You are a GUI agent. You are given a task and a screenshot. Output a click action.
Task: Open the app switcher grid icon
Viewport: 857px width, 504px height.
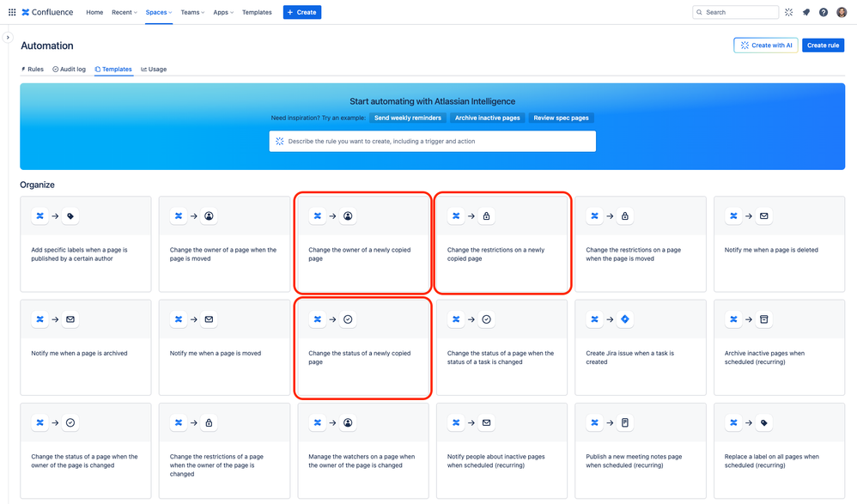click(x=12, y=12)
